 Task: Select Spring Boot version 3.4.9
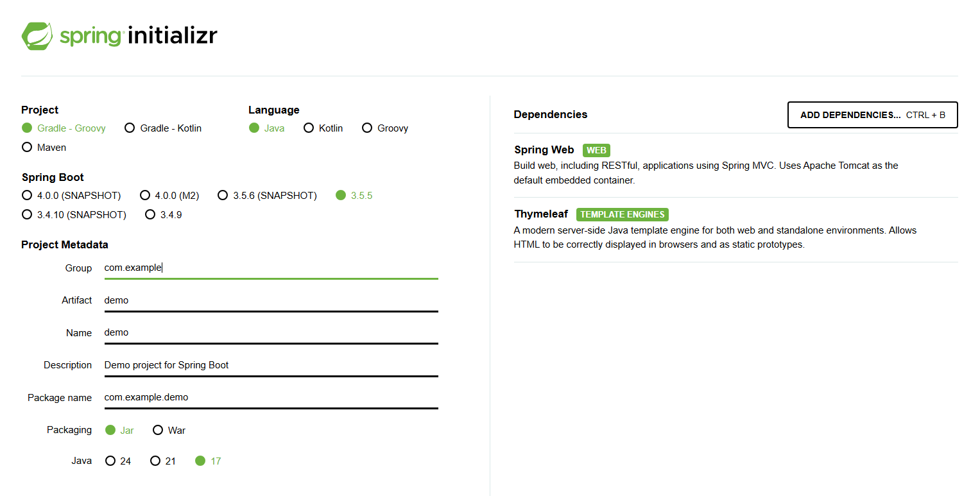[x=164, y=215]
